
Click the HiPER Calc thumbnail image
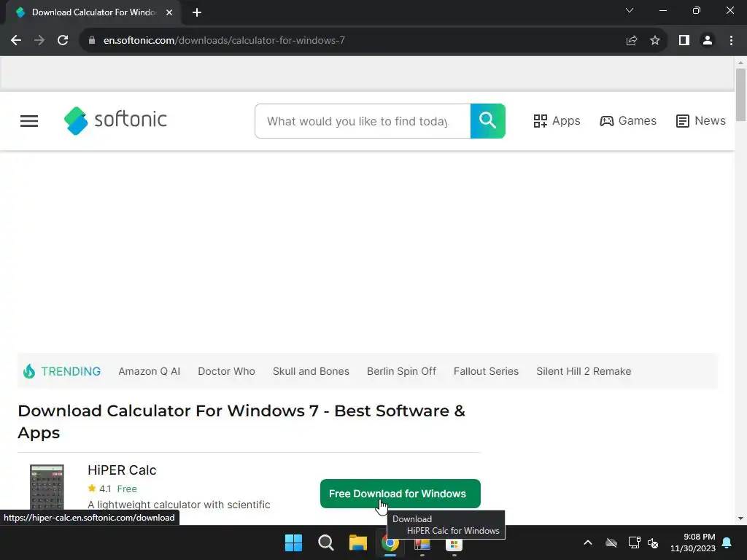point(47,488)
